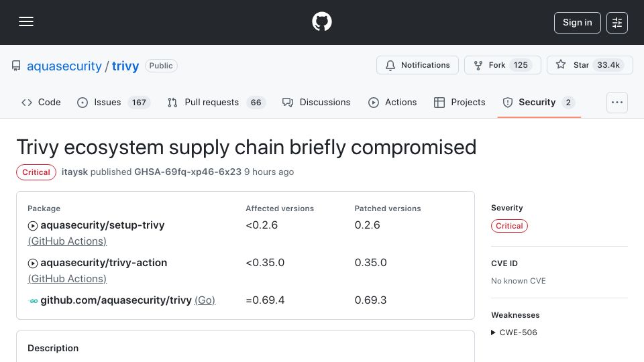Screen dimensions: 644x362
Task: Open the (Go) ecosystem link
Action: 205,300
